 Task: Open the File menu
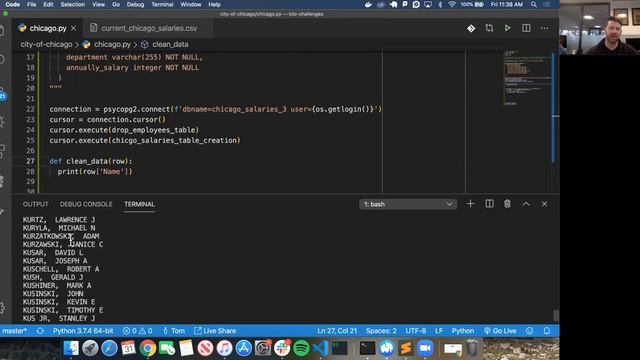pos(31,4)
